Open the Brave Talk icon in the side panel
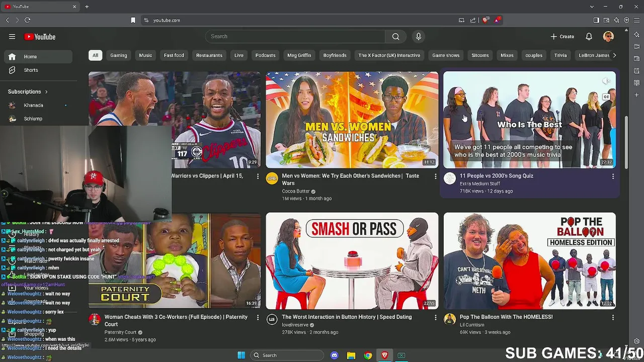Screen dimensions: 644x362 coord(636,47)
